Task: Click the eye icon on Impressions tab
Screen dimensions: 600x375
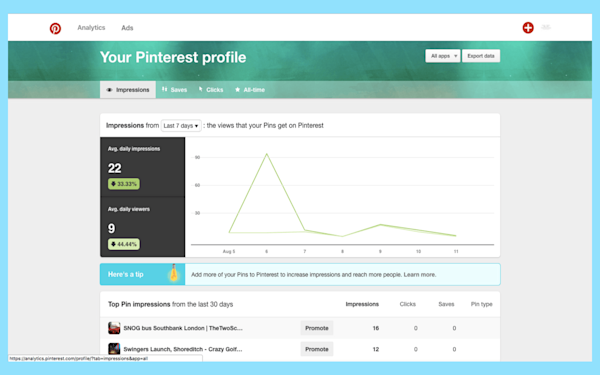Action: (x=109, y=90)
